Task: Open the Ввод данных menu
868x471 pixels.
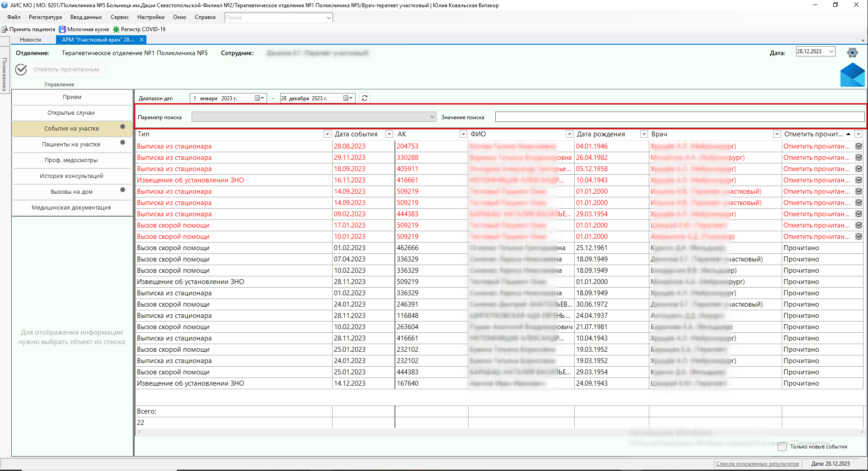Action: pyautogui.click(x=86, y=17)
